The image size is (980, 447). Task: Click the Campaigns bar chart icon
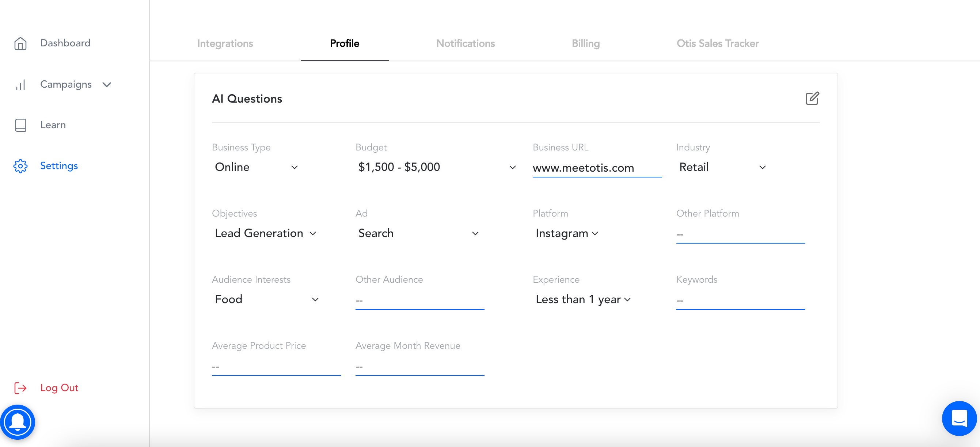click(x=20, y=84)
